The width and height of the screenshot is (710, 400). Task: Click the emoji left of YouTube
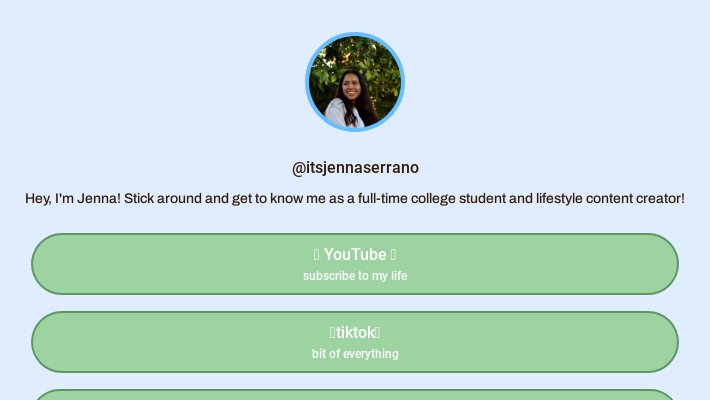[x=316, y=255]
